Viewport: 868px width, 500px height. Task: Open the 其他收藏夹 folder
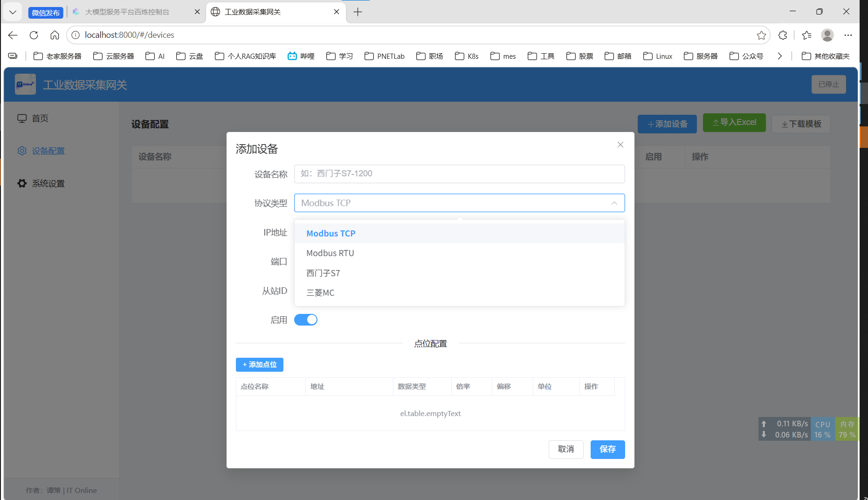[826, 56]
